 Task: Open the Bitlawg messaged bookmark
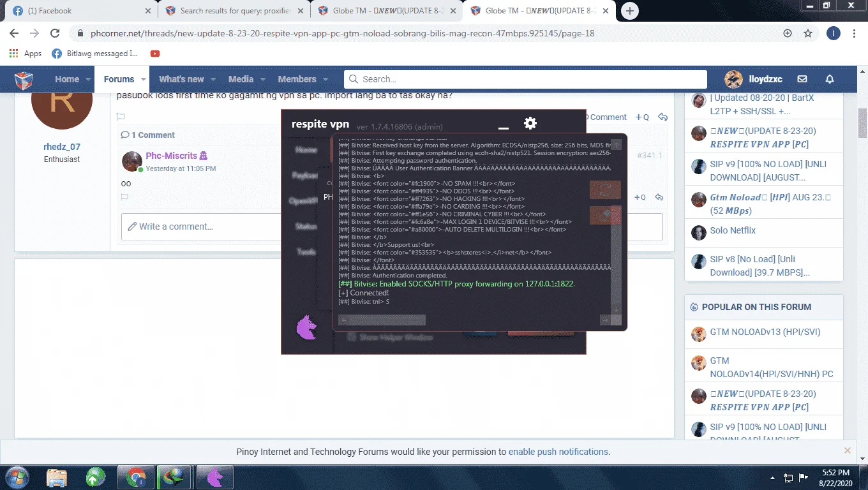point(95,54)
